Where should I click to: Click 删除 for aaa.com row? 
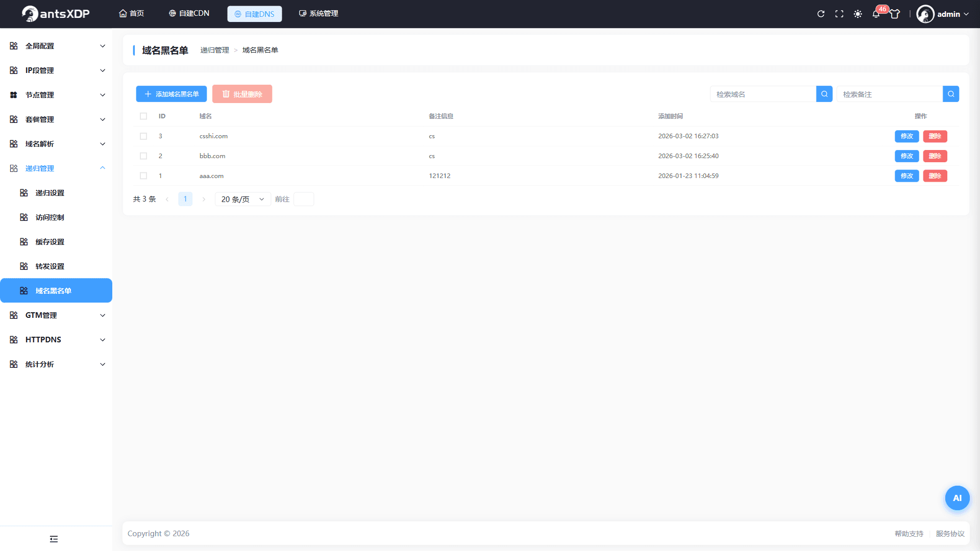[935, 176]
